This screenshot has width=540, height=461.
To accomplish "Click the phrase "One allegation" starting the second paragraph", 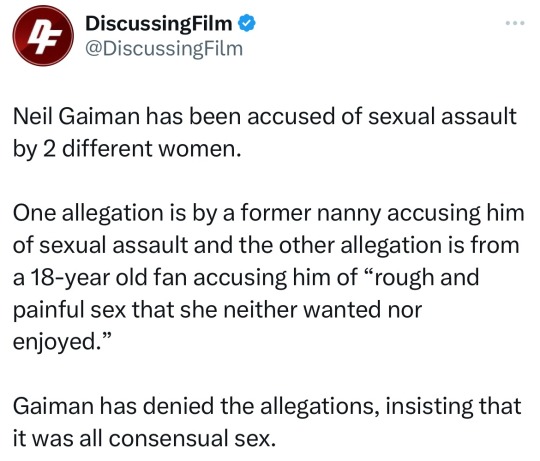I will (x=88, y=213).
